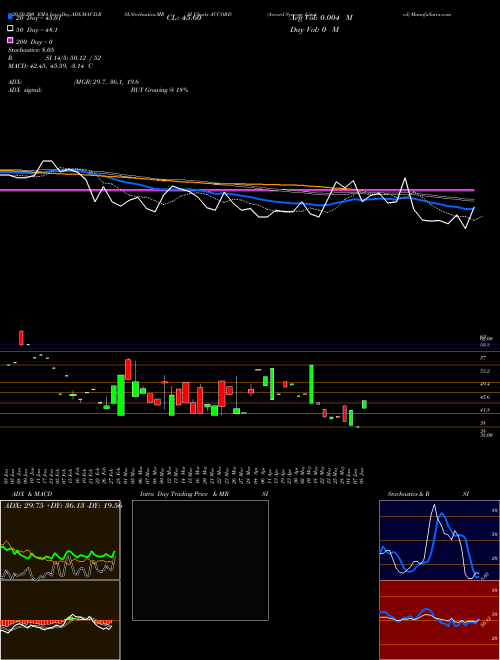Click the MACD values line in header
Screen dimensions: 500x660
pos(51,66)
